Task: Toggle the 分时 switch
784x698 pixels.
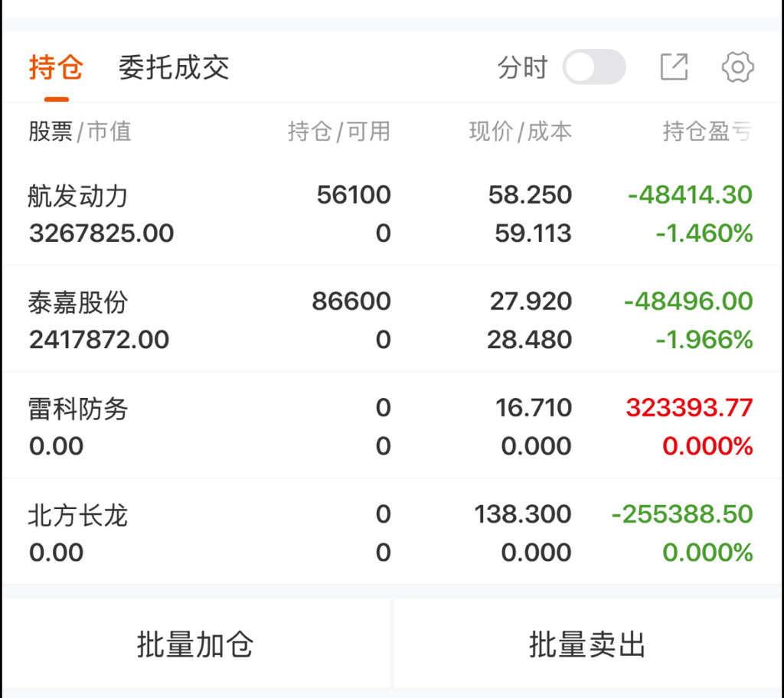Action: (594, 67)
